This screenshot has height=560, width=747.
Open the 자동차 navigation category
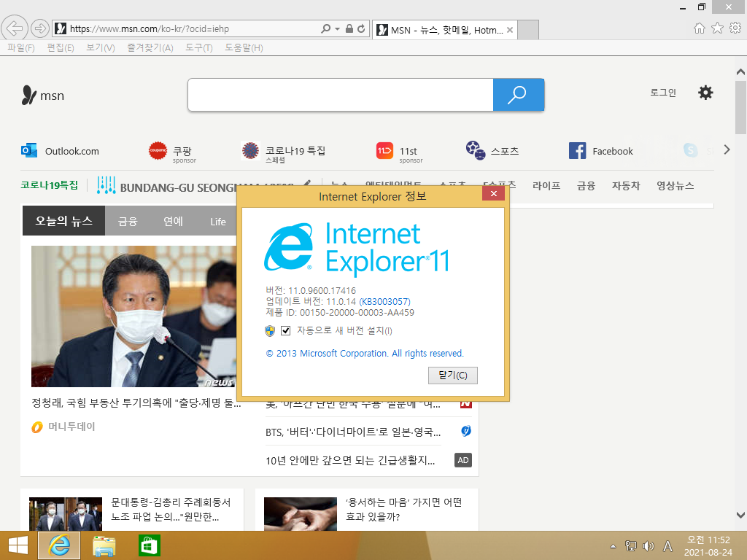[626, 185]
